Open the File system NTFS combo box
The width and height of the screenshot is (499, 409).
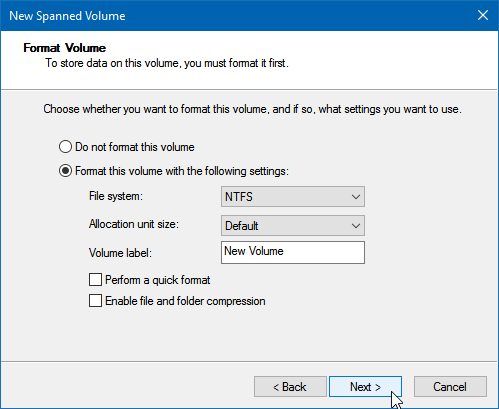(x=293, y=197)
